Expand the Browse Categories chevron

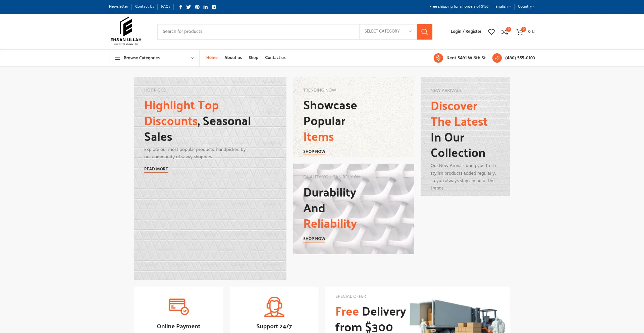193,58
